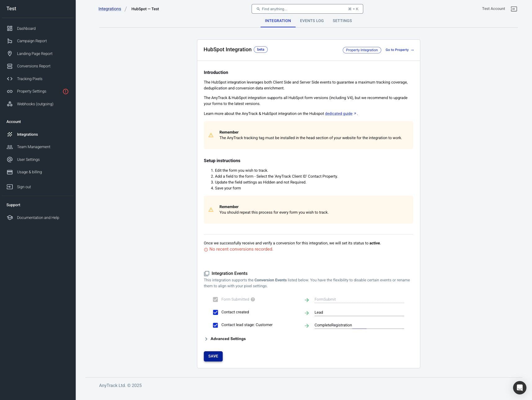This screenshot has height=400, width=532.
Task: Click the Test Account label
Action: [x=493, y=9]
